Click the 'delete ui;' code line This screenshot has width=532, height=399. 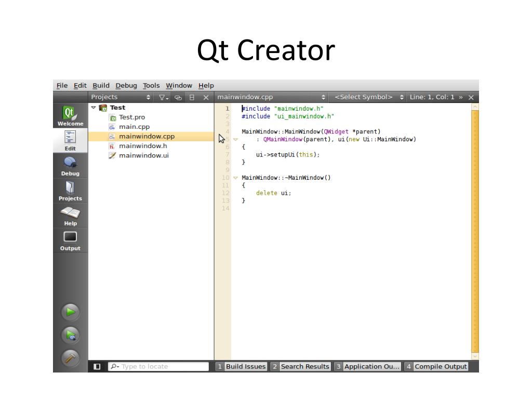click(273, 193)
